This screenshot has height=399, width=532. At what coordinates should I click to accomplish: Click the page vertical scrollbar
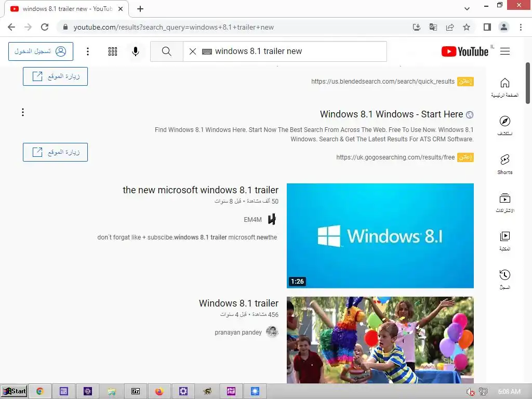click(x=528, y=83)
